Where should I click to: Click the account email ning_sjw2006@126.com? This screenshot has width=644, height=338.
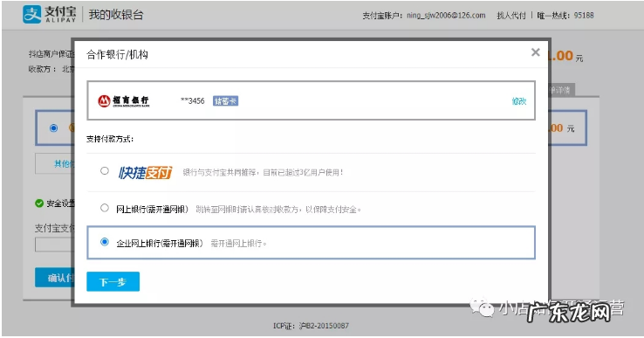pyautogui.click(x=446, y=15)
